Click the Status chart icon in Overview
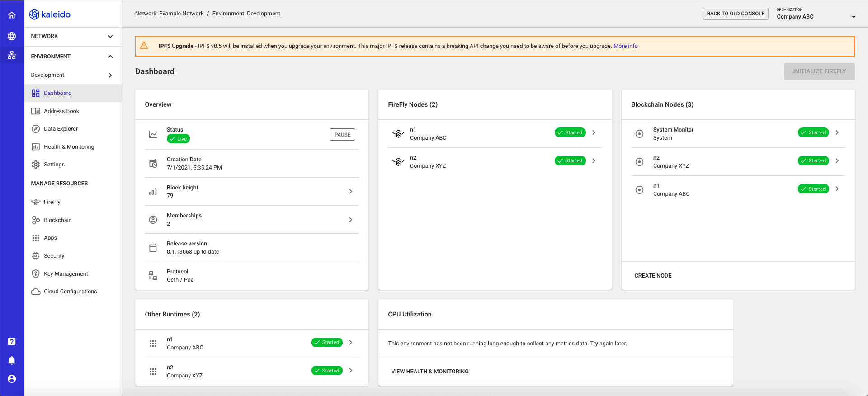The width and height of the screenshot is (868, 396). point(153,134)
